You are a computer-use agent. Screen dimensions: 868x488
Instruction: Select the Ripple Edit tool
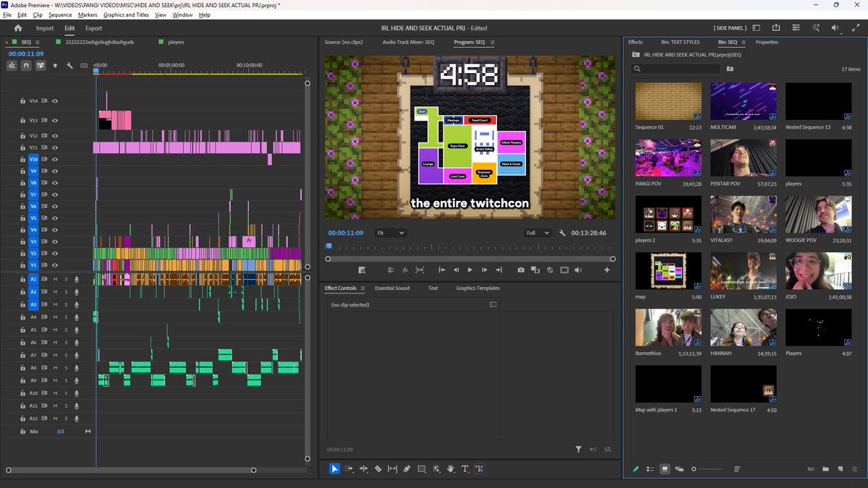(363, 468)
